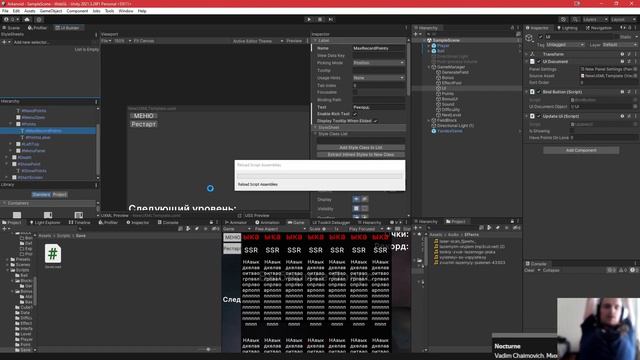Toggle the Enable Rich Text checkbox
640x360 pixels.
coord(355,114)
